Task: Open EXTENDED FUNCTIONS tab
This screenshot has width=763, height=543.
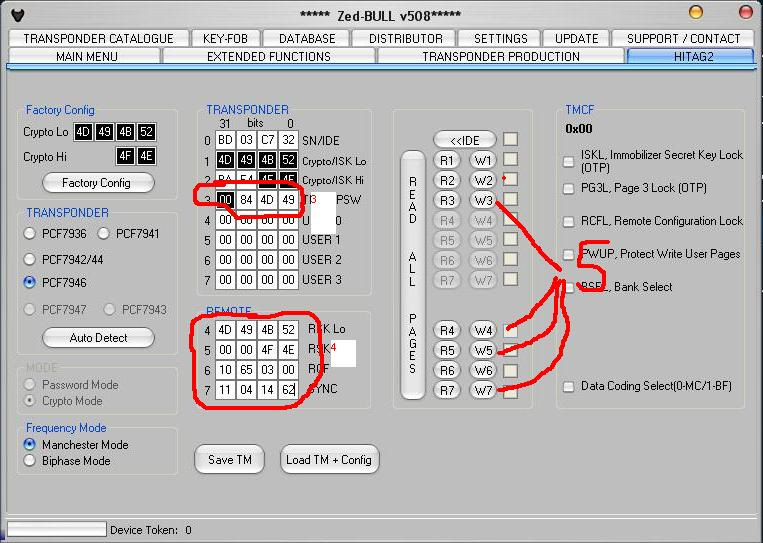Action: pyautogui.click(x=269, y=56)
